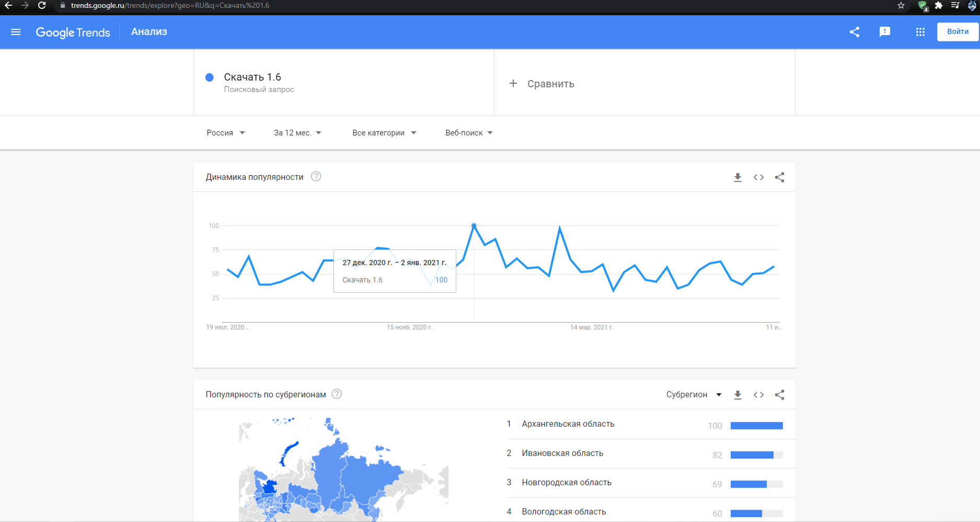Viewport: 980px width, 522px height.
Task: Click the Войти sign-in button
Action: tap(958, 31)
